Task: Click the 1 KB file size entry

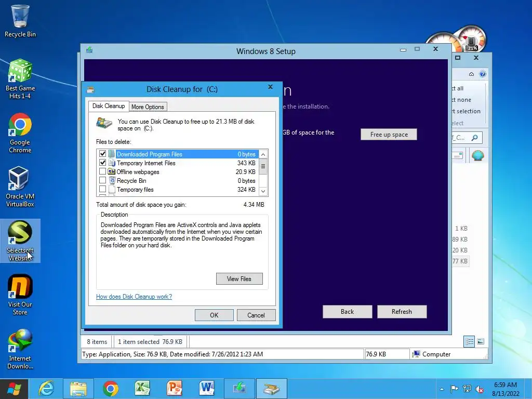Action: coord(461,229)
